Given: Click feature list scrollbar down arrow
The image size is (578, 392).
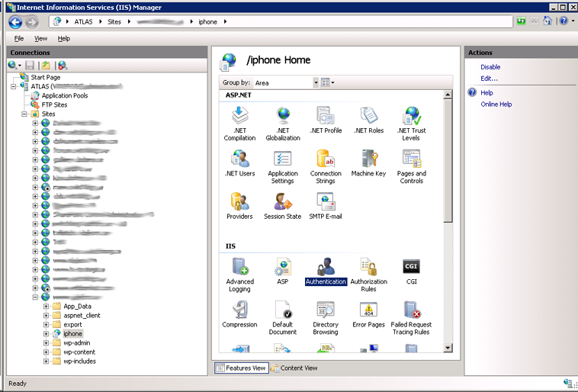Looking at the screenshot, I should point(448,347).
